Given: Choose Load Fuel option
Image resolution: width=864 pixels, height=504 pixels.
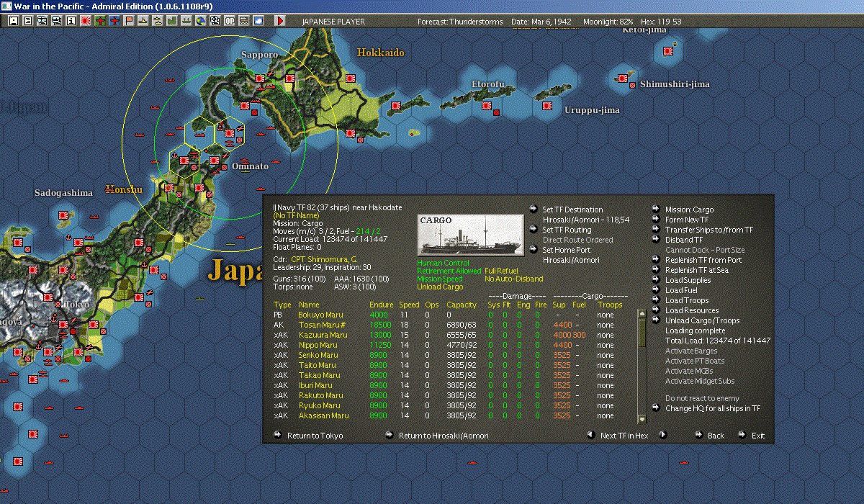Looking at the screenshot, I should [x=682, y=290].
